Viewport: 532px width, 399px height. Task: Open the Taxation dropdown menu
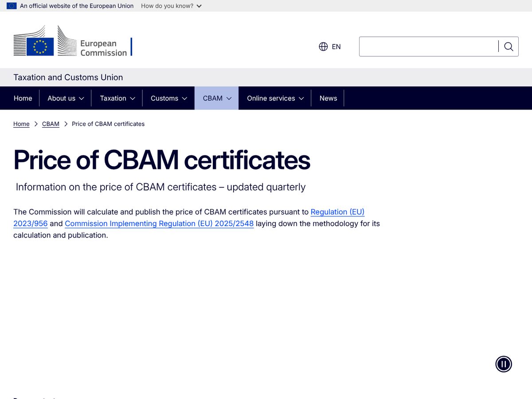[x=117, y=98]
